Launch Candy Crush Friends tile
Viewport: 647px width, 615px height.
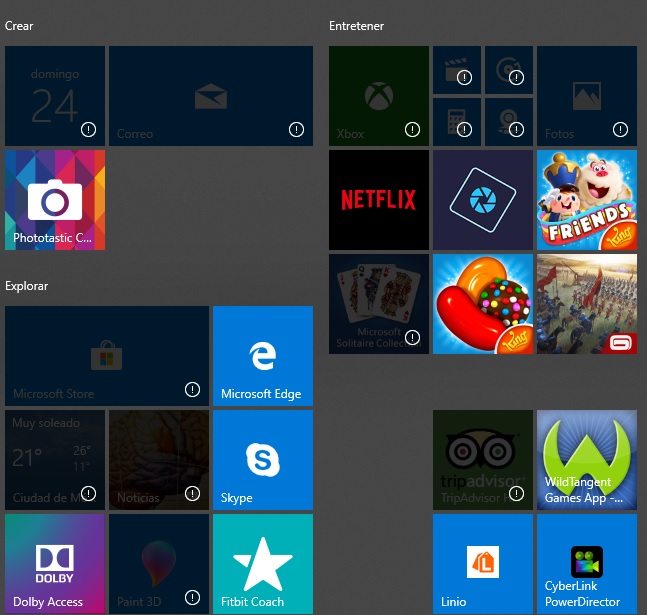[587, 200]
